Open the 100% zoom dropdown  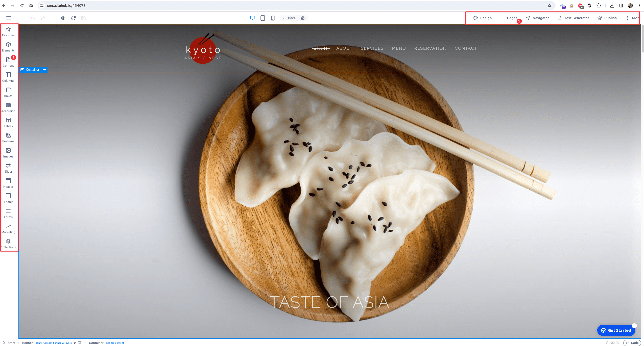289,18
